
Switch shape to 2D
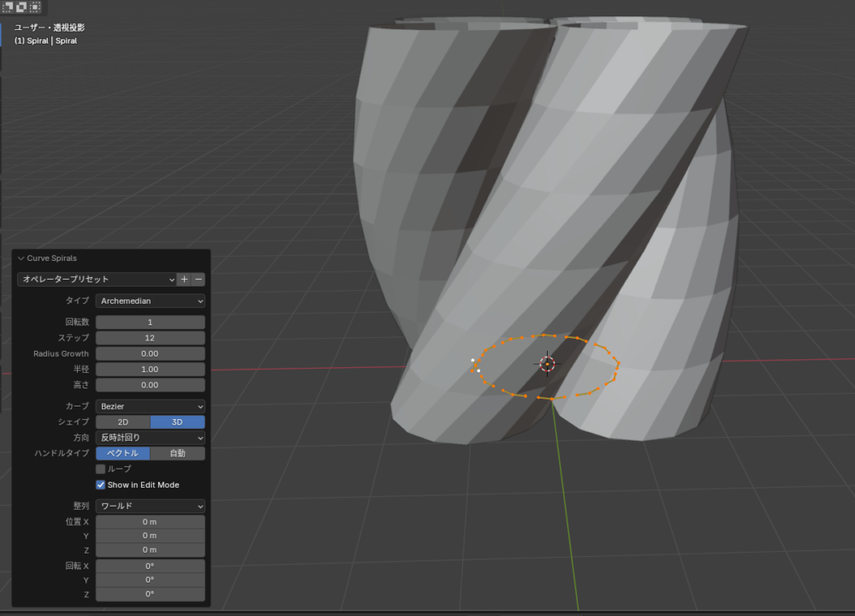coord(122,422)
